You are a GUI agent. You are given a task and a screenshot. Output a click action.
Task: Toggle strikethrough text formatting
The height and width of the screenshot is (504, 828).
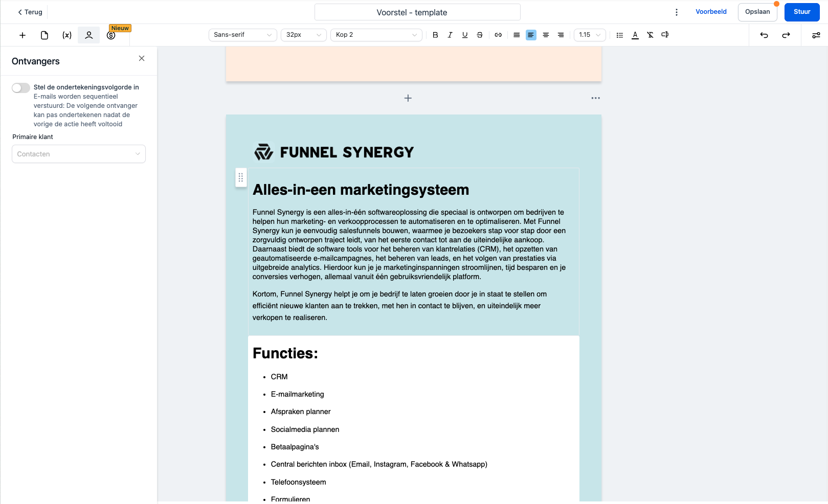pos(480,35)
